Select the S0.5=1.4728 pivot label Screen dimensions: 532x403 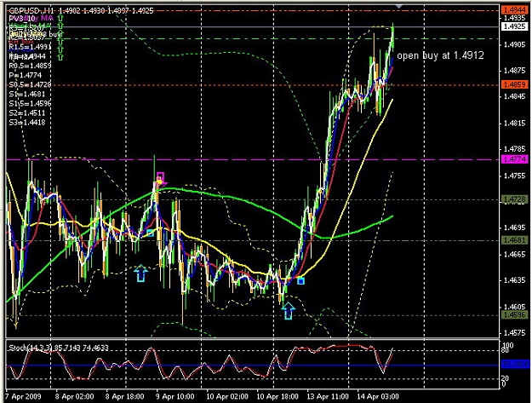[30, 84]
